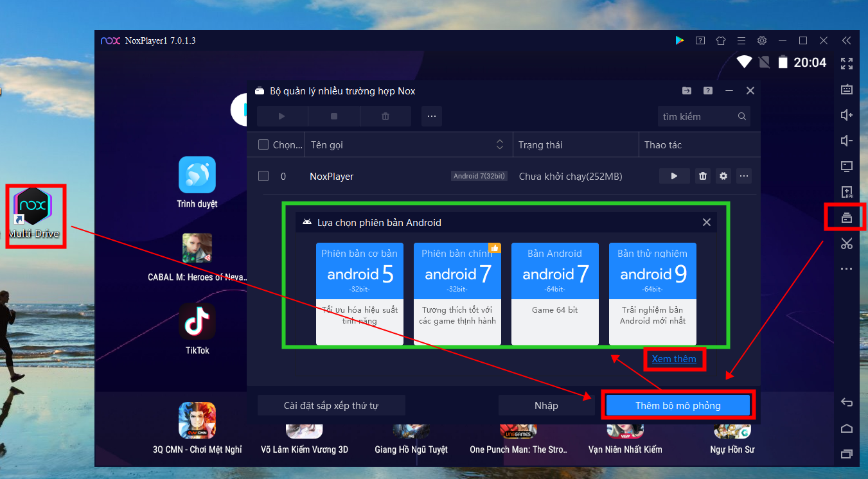Select Android 9 64bit trial version card
Screen dimensions: 868x479
tap(653, 293)
